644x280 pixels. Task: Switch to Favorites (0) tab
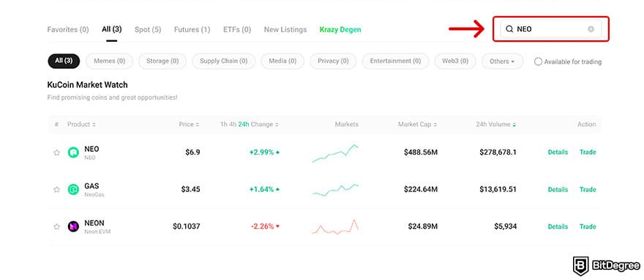(68, 29)
